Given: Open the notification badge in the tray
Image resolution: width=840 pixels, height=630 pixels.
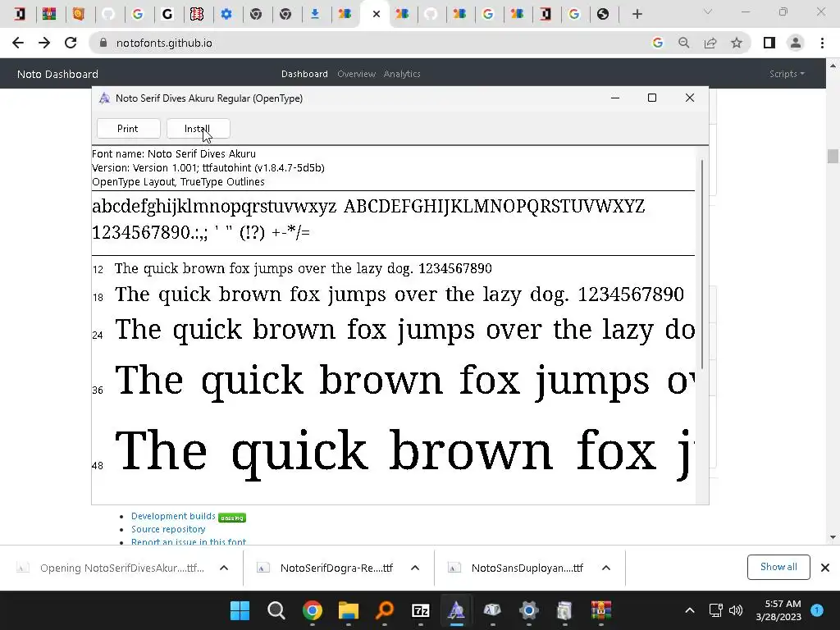Looking at the screenshot, I should click(x=817, y=610).
